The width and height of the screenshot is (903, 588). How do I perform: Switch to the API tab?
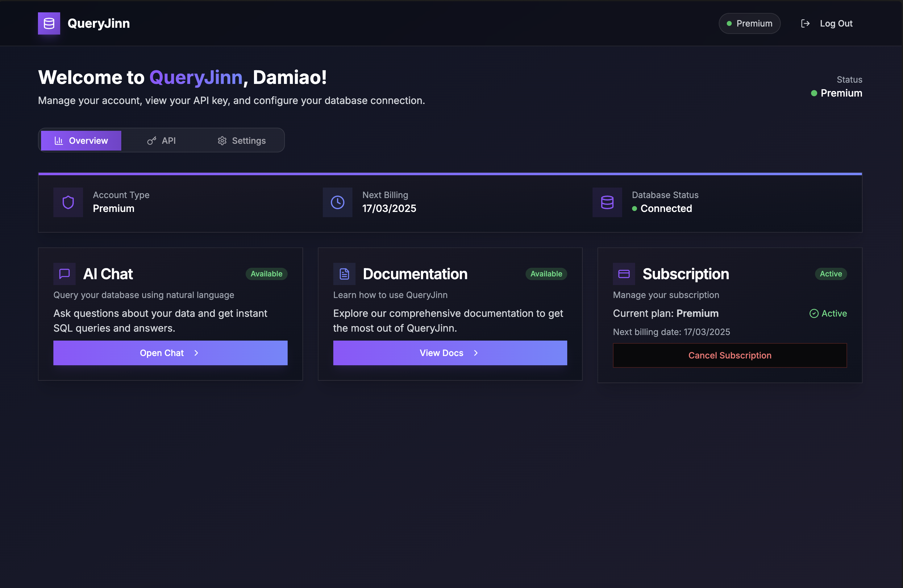[161, 141]
